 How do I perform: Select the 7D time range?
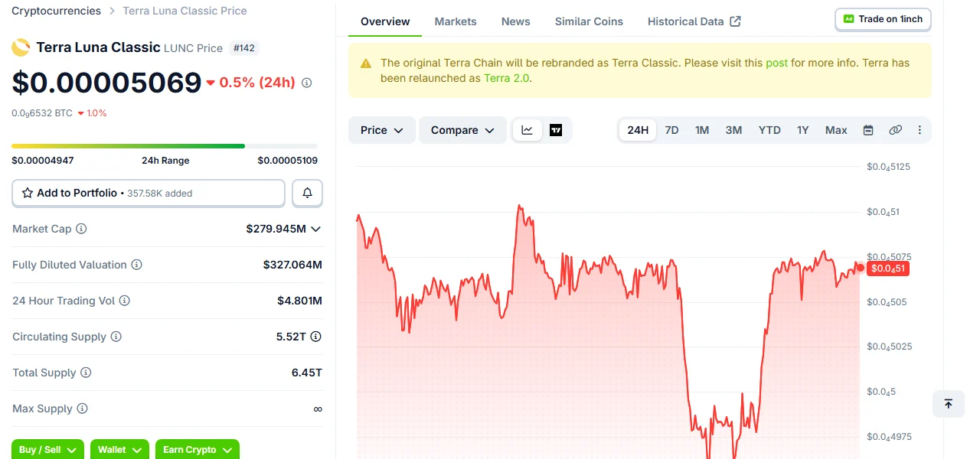click(x=671, y=130)
